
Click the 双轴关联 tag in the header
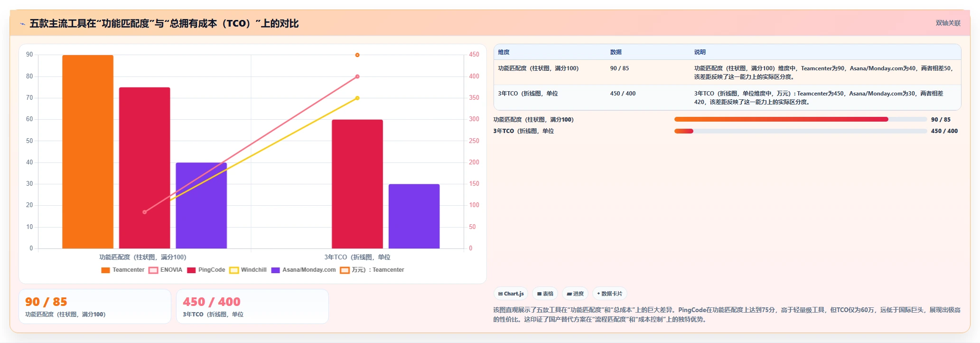(948, 23)
